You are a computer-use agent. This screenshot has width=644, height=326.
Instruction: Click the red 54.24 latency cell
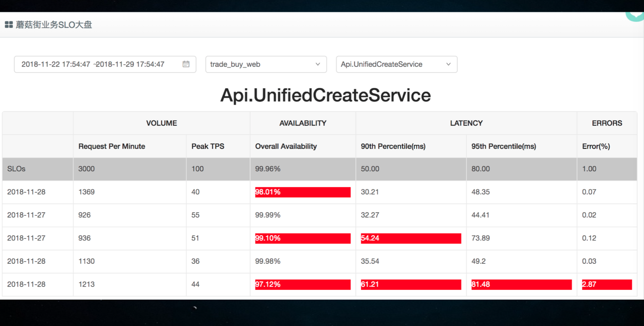click(411, 238)
